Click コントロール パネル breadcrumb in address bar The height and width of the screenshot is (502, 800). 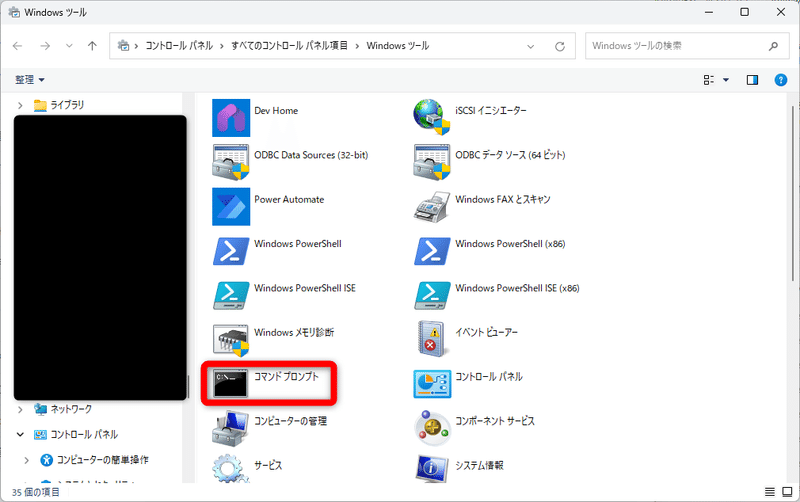click(179, 46)
